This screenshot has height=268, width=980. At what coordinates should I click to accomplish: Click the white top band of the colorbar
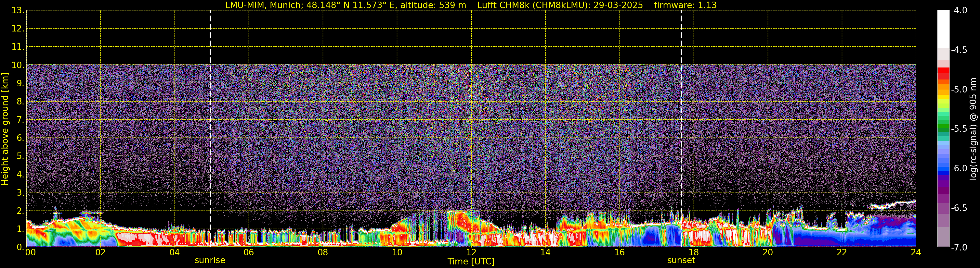tap(944, 29)
